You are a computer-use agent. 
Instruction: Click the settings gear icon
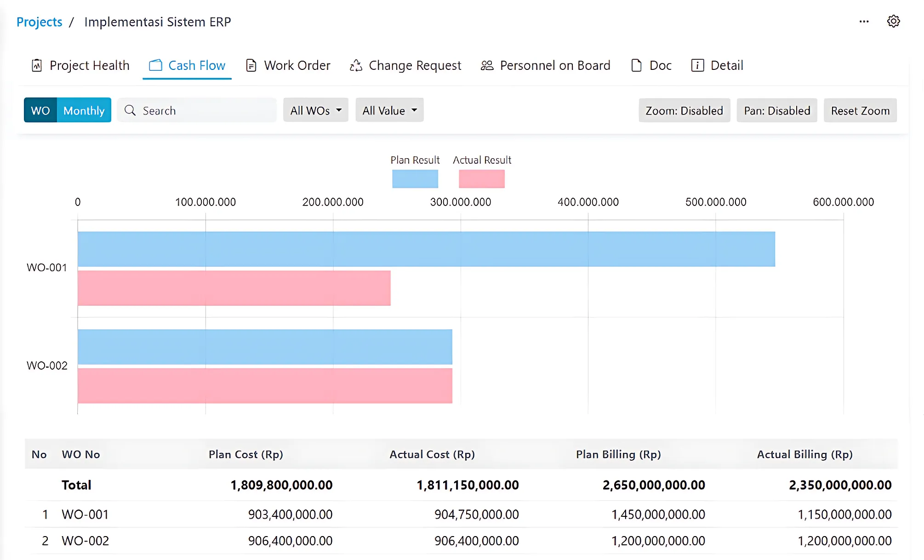click(893, 21)
